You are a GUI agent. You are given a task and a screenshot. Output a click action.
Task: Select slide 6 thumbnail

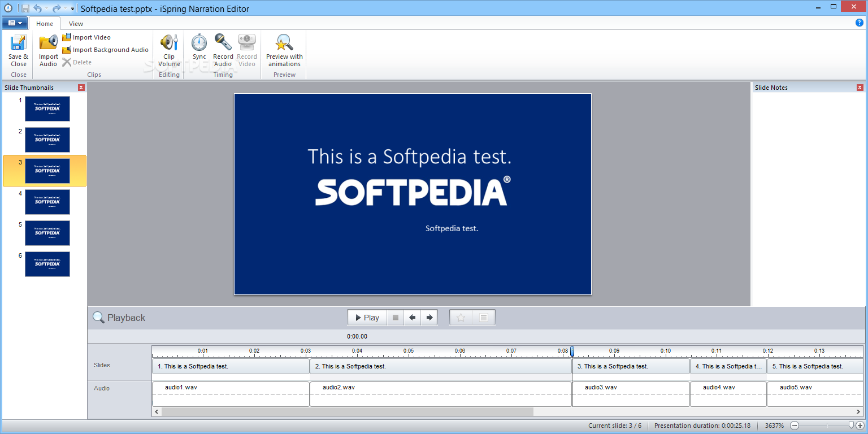(47, 264)
